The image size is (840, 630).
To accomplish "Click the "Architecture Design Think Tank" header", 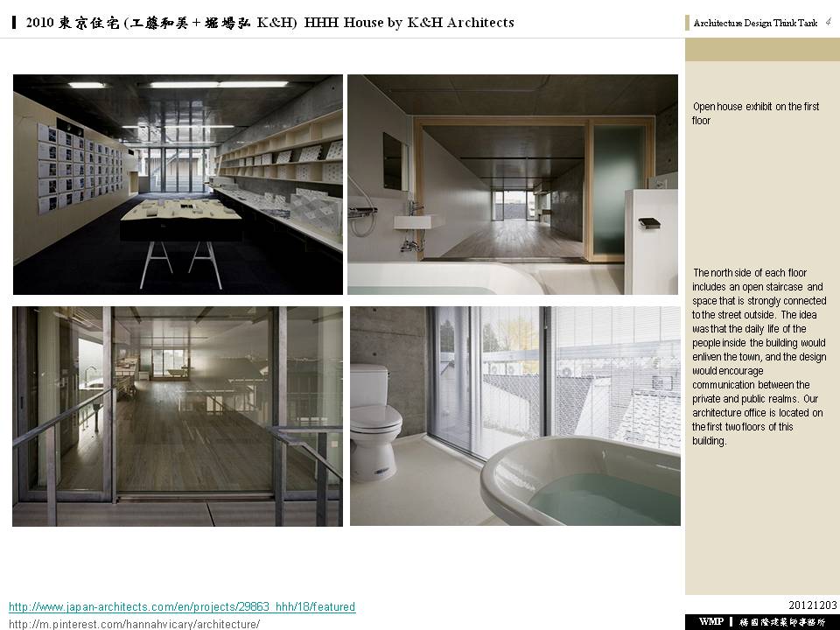I will [755, 24].
